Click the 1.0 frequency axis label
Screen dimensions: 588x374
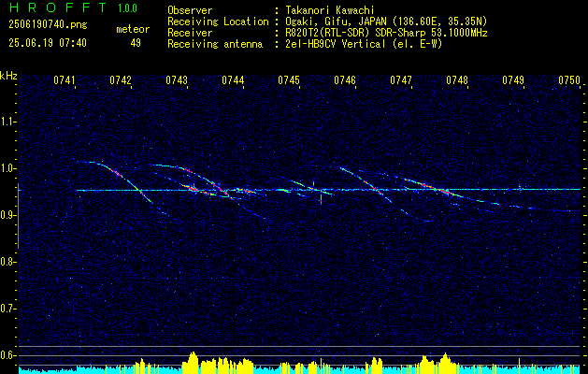click(7, 168)
